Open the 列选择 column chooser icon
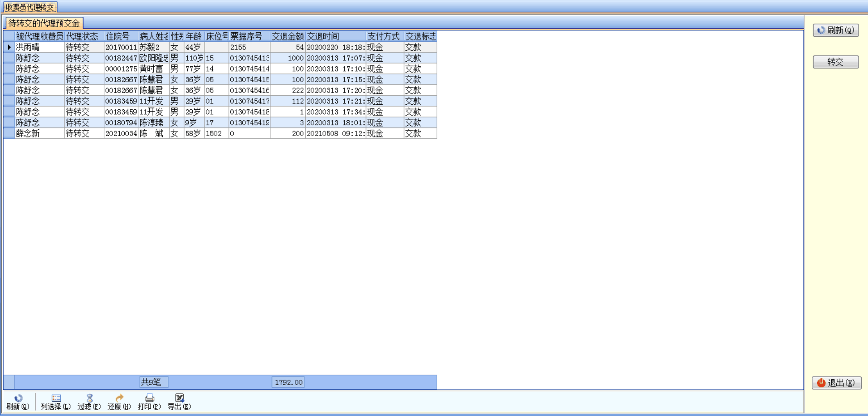868x416 pixels. click(56, 402)
